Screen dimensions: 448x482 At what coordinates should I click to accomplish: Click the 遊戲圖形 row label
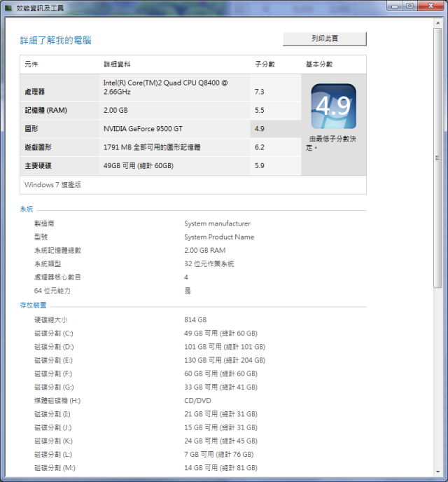pyautogui.click(x=38, y=147)
